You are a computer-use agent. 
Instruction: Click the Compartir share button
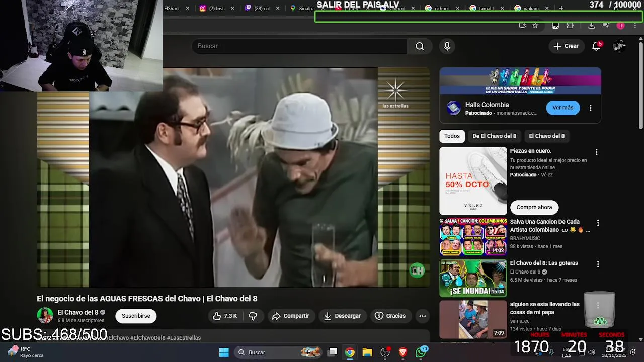point(290,316)
